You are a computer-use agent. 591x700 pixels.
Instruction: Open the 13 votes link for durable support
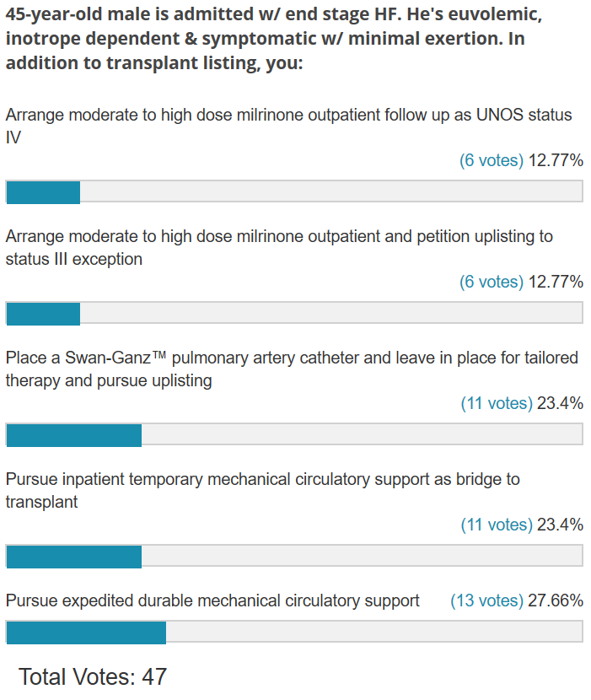click(x=486, y=600)
